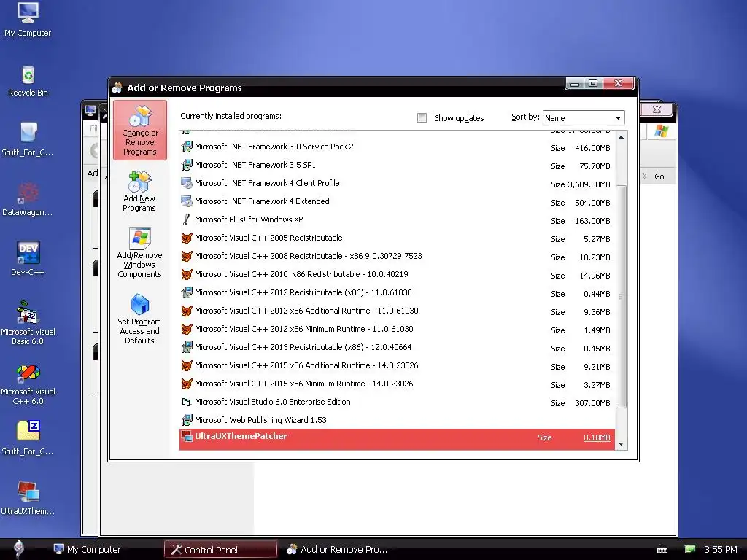Screen dimensions: 747x560
Task: Click the Start menu orb on taskbar
Action: (x=18, y=548)
